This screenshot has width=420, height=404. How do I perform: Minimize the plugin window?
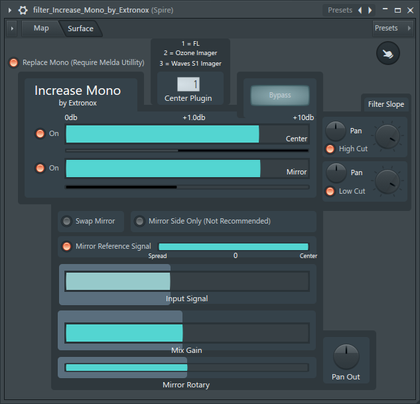tap(385, 9)
